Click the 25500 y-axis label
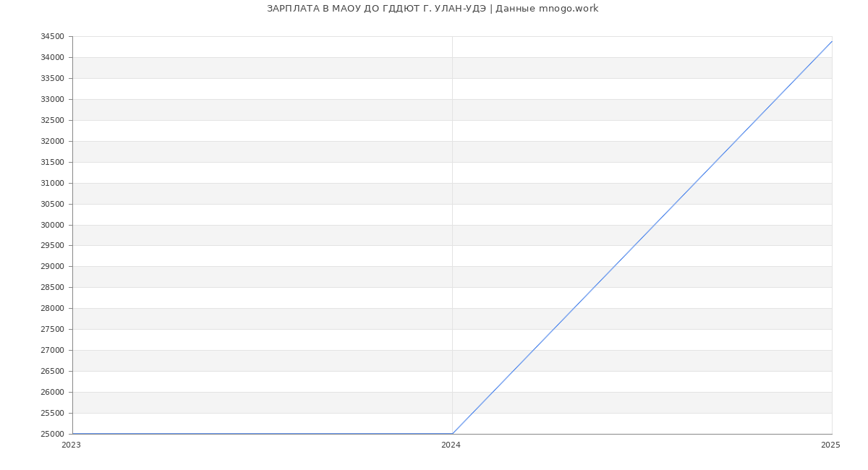The image size is (868, 470). coord(52,413)
